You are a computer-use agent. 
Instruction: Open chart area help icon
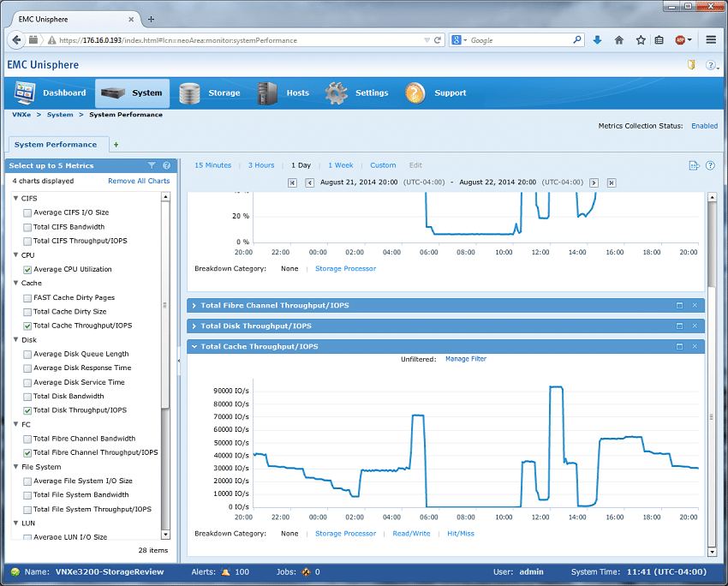point(710,165)
